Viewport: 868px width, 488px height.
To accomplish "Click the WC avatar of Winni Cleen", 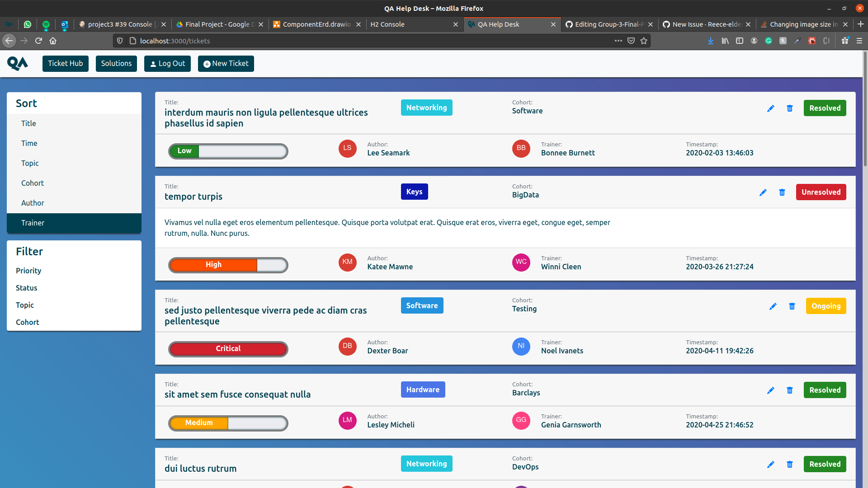I will (x=521, y=262).
